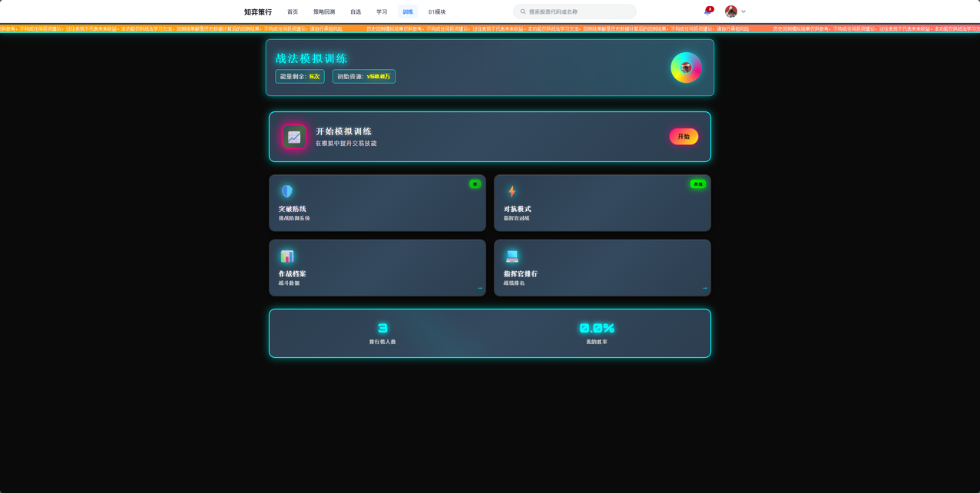Toggle the green 在线 badge on 对抗模式

click(697, 184)
